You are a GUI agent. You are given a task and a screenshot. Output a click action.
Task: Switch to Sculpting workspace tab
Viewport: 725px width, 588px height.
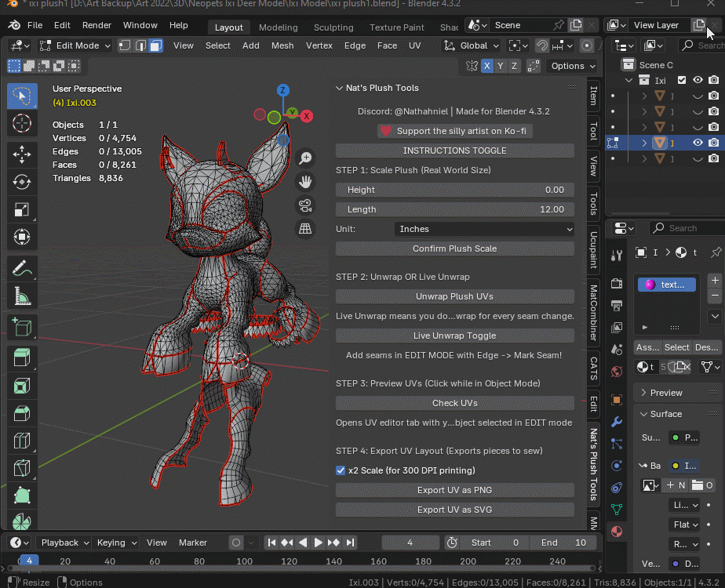pyautogui.click(x=333, y=27)
